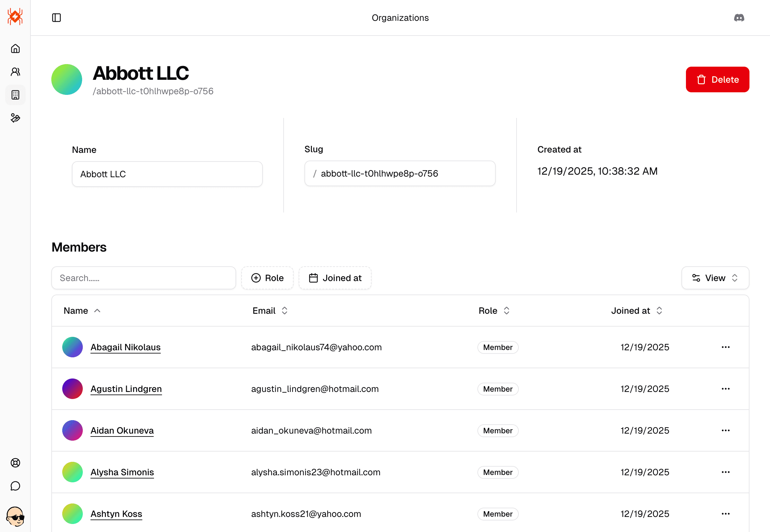Open Abagail Nikolaus profile link
This screenshot has width=770, height=532.
tap(125, 347)
